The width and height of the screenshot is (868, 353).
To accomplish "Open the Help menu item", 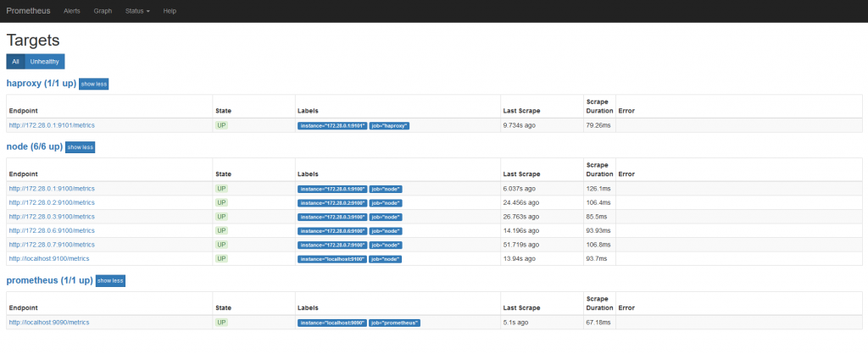I will (170, 11).
